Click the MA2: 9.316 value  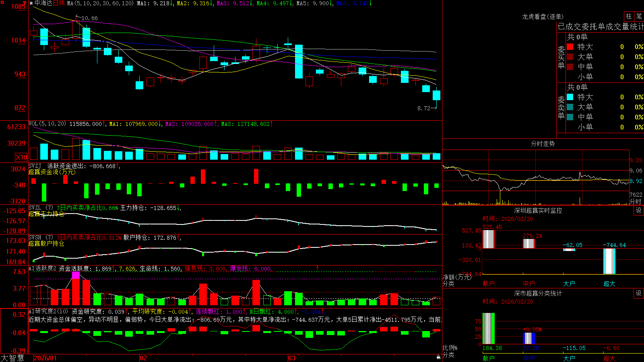tap(195, 3)
